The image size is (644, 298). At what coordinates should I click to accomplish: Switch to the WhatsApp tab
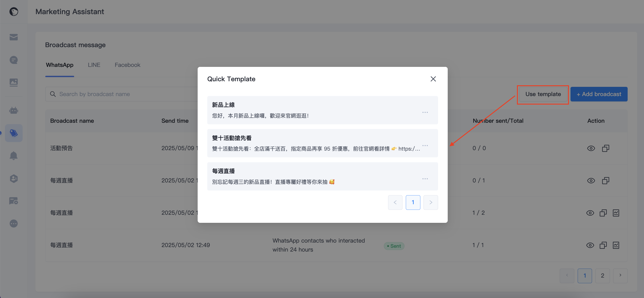(60, 65)
